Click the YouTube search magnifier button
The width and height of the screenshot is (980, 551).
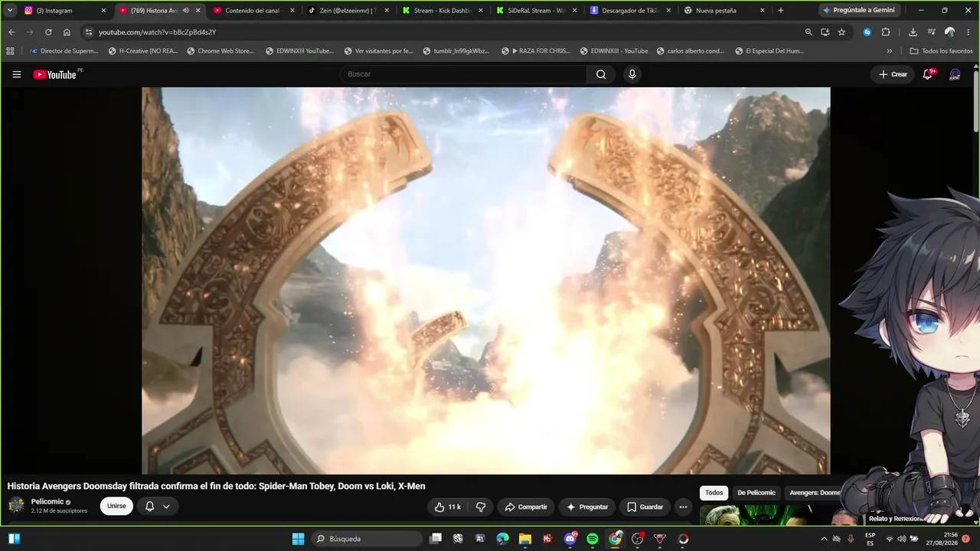click(x=601, y=74)
